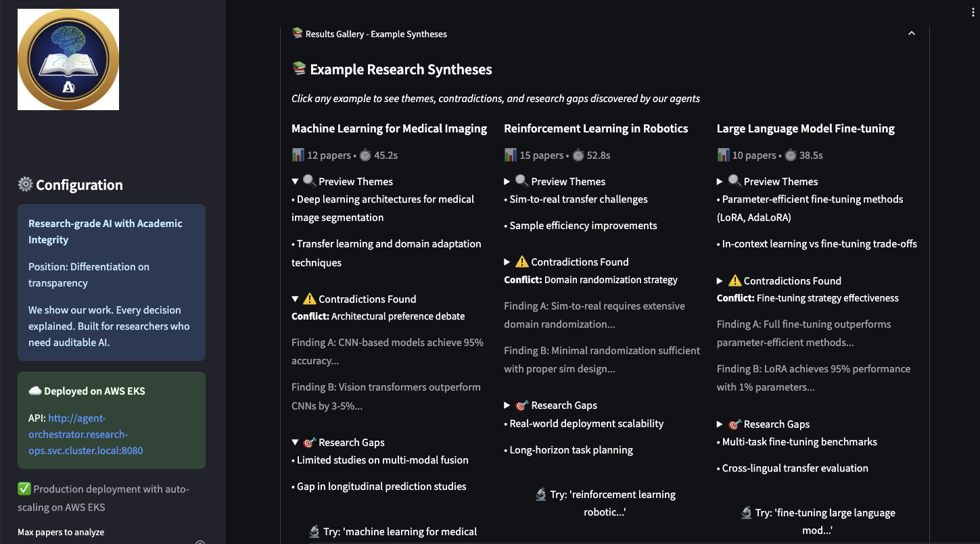Collapse Preview Themes under Medical Imaging
Viewport: 980px width, 544px height.
296,182
